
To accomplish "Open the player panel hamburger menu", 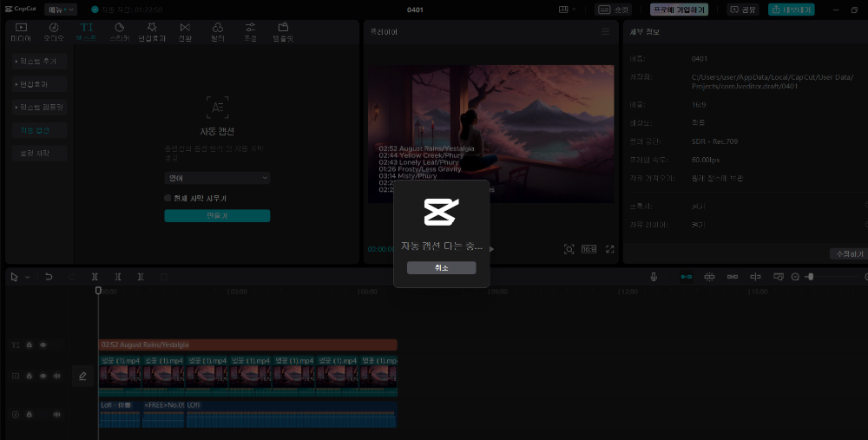I will point(606,32).
